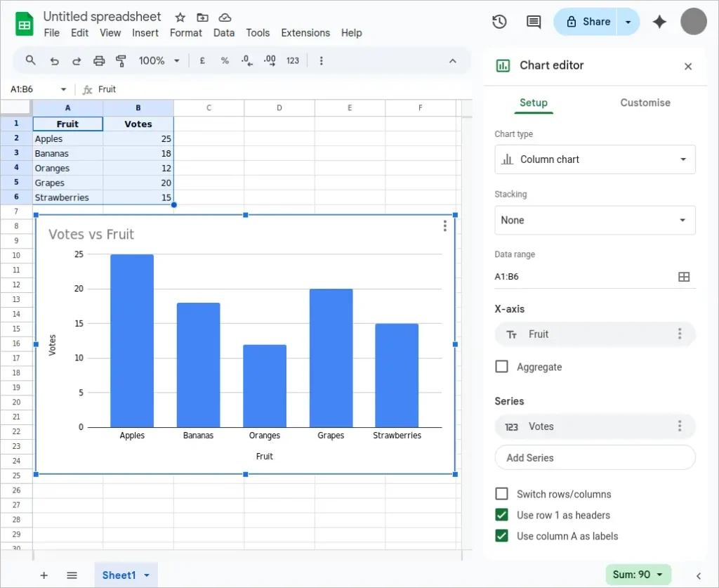Open the Stacking dropdown

tap(595, 220)
